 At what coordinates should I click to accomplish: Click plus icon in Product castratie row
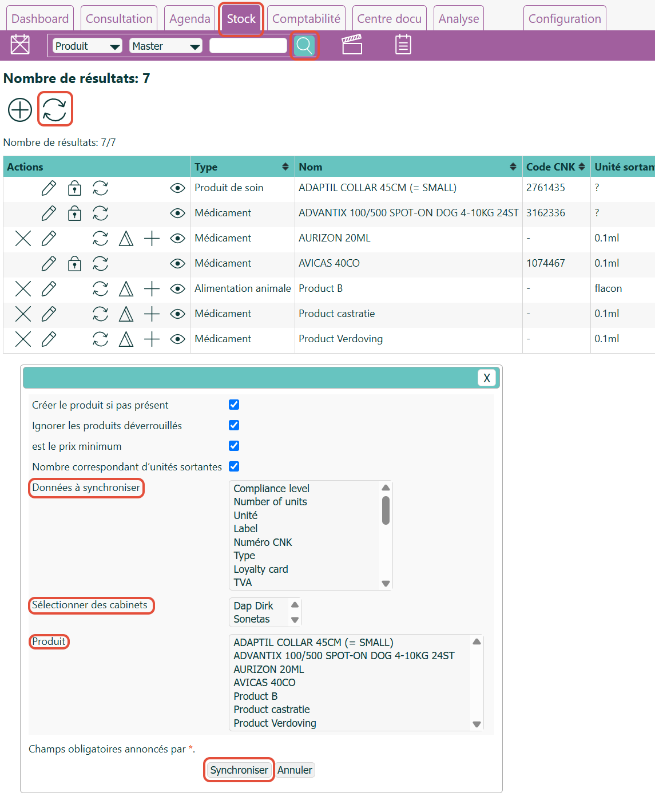tap(152, 314)
